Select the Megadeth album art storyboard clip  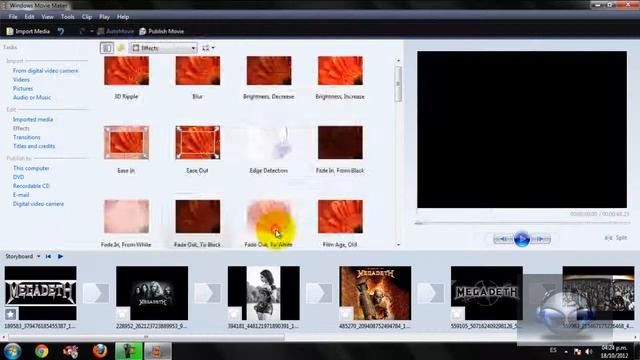(375, 293)
